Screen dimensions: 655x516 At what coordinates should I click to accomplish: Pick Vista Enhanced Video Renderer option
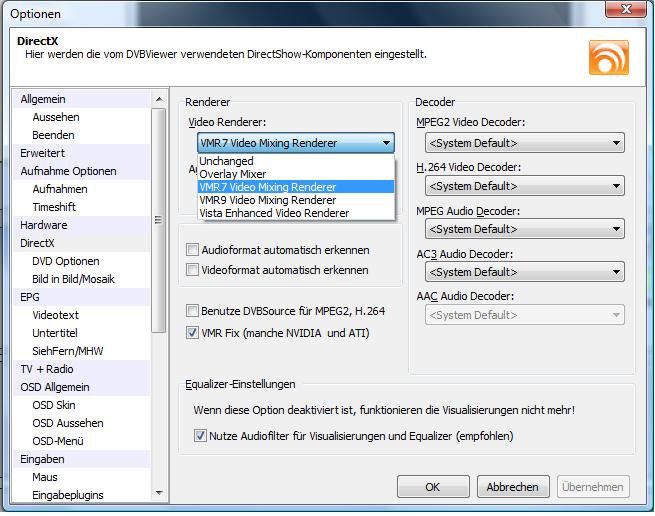(273, 213)
